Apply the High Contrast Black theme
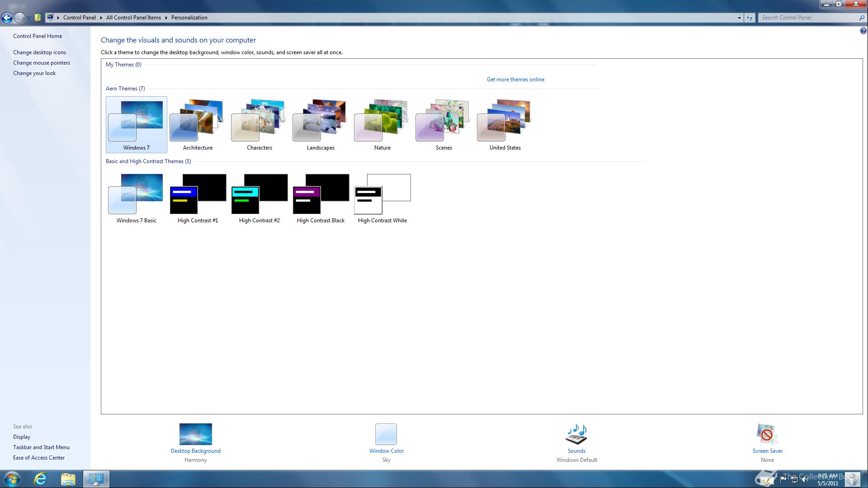Screen dimensions: 868x488 point(321,198)
